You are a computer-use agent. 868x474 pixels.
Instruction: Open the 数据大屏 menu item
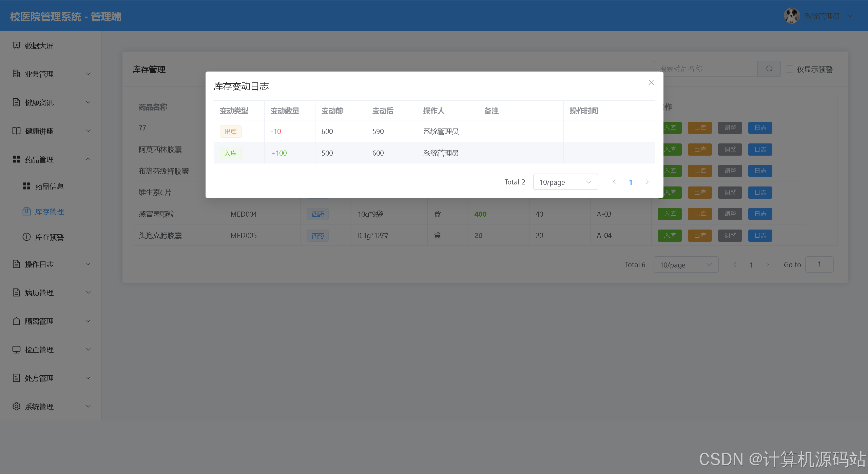[51, 45]
